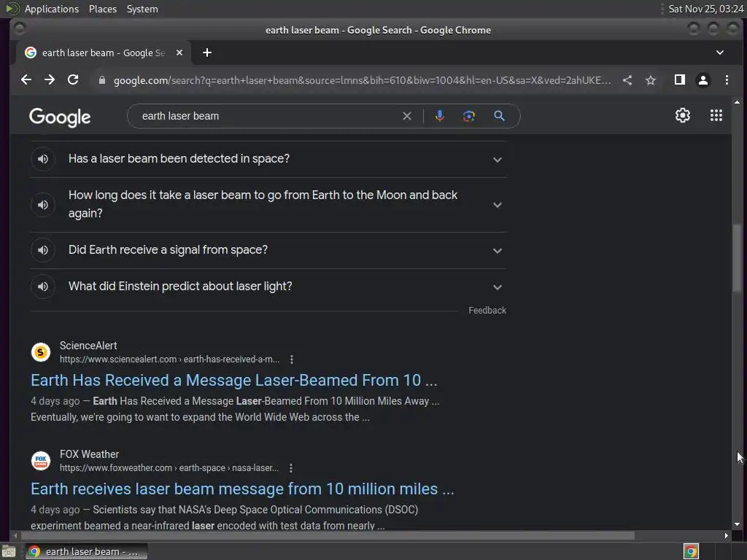Expand "Has a laser beam been detected in space?"
The height and width of the screenshot is (560, 747).
click(498, 160)
